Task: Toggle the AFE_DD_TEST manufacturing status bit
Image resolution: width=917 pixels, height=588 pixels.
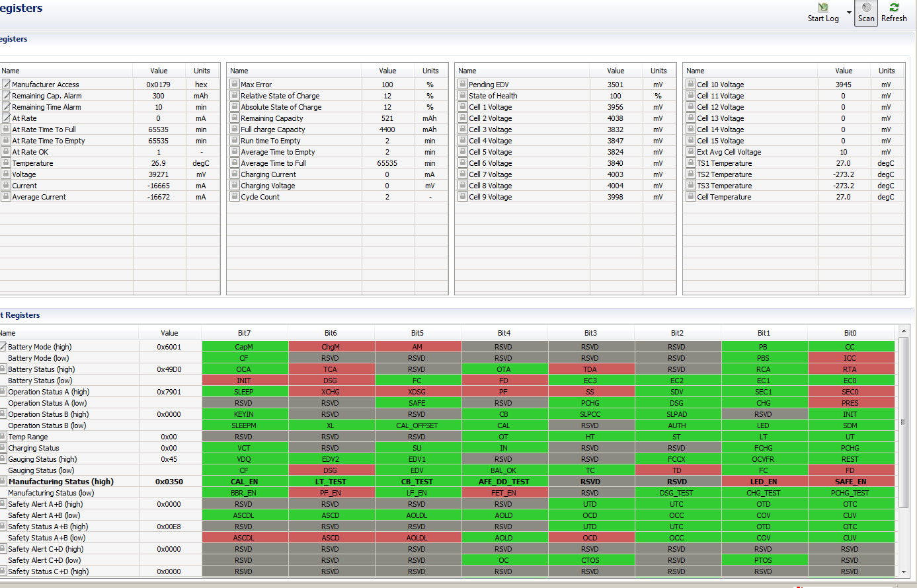Action: click(x=504, y=482)
